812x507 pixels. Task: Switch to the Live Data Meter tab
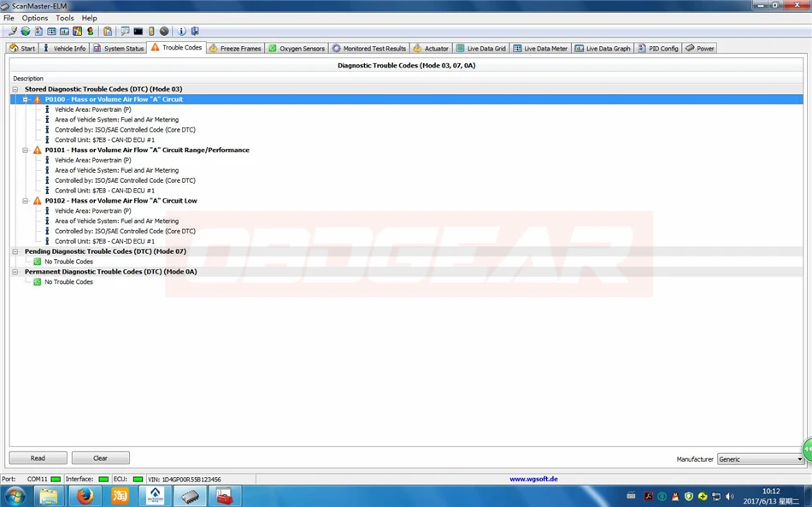point(540,48)
